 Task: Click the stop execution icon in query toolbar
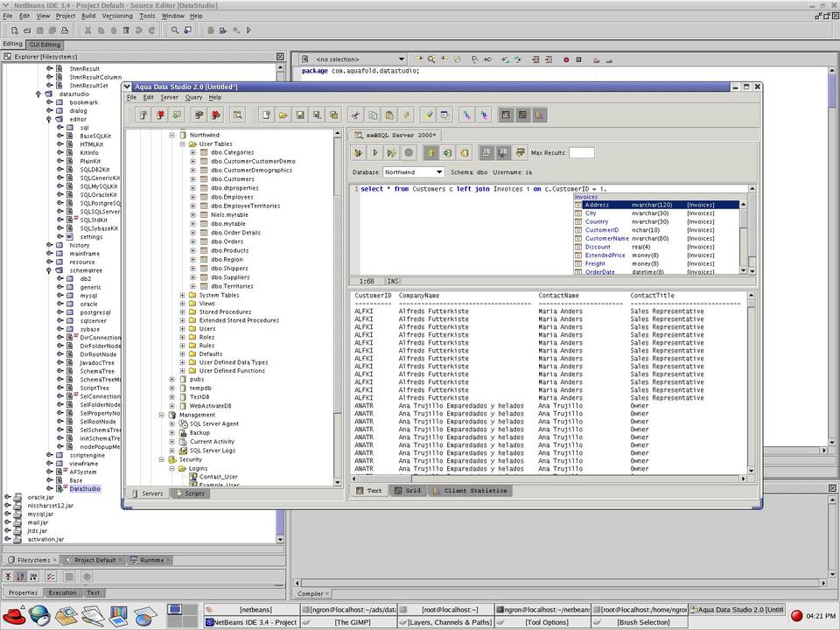409,153
